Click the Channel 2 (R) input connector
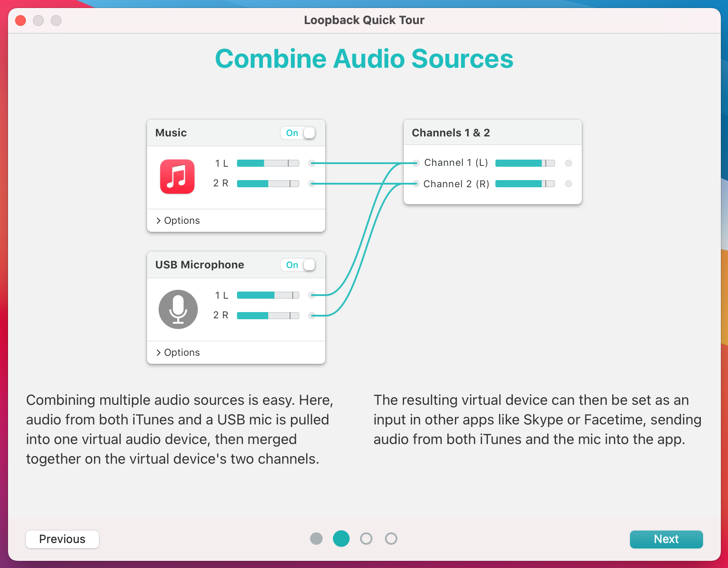 [416, 184]
